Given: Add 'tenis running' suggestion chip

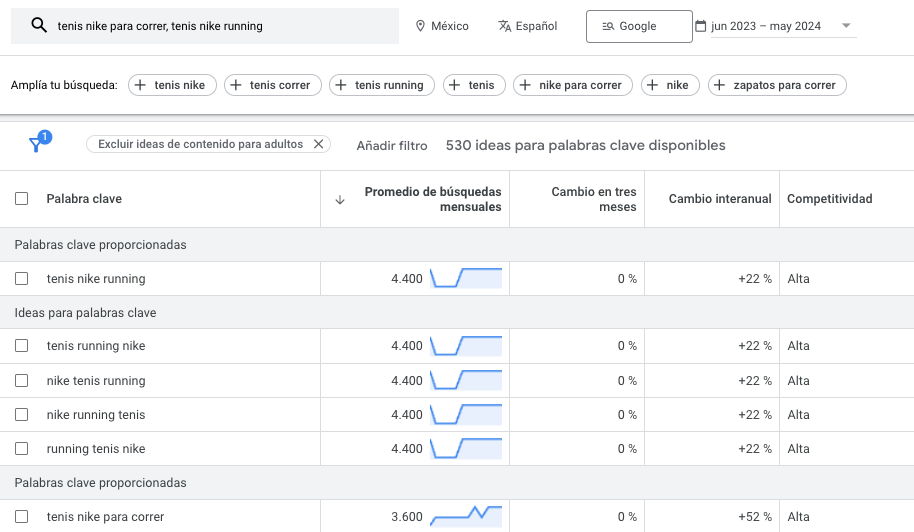Looking at the screenshot, I should 382,85.
